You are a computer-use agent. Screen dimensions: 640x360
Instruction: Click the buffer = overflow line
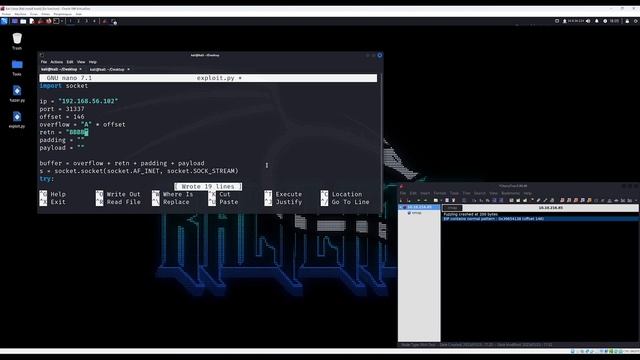tap(122, 163)
